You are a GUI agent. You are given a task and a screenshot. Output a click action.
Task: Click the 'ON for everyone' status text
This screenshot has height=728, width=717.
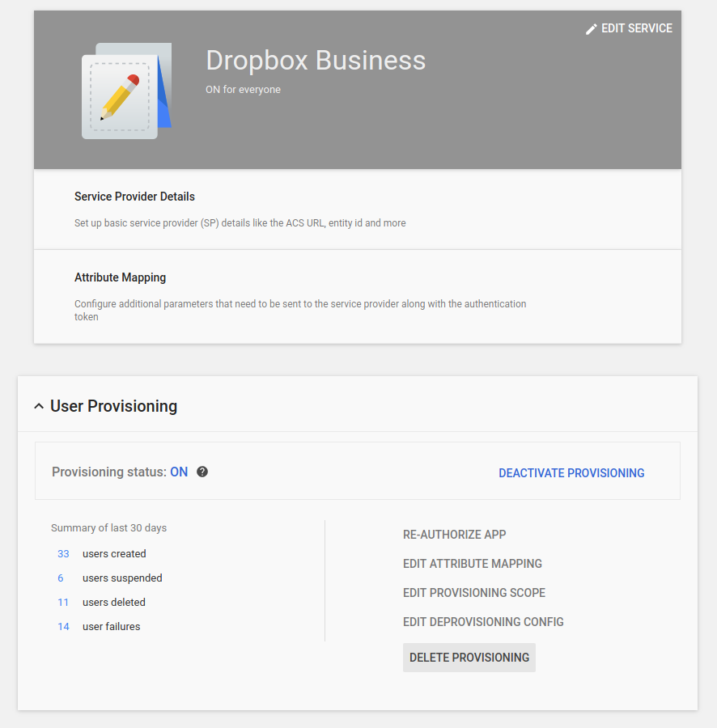(243, 90)
